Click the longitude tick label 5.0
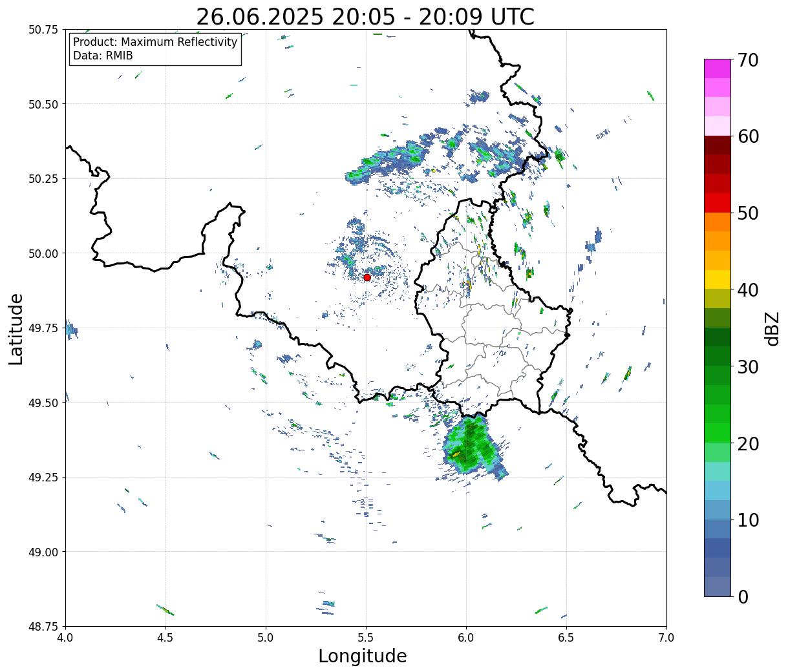Viewport: 788px width, 672px height. [266, 638]
